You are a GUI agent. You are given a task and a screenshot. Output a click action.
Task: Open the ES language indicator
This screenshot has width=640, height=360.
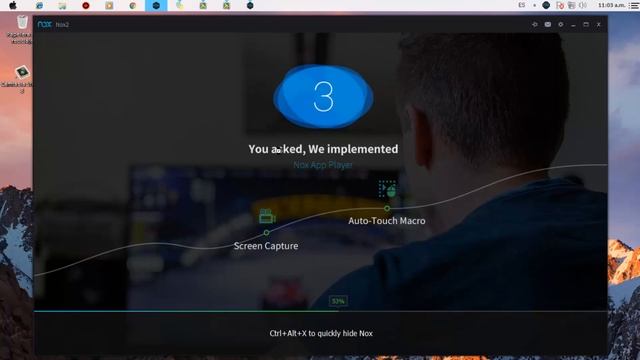pyautogui.click(x=522, y=5)
